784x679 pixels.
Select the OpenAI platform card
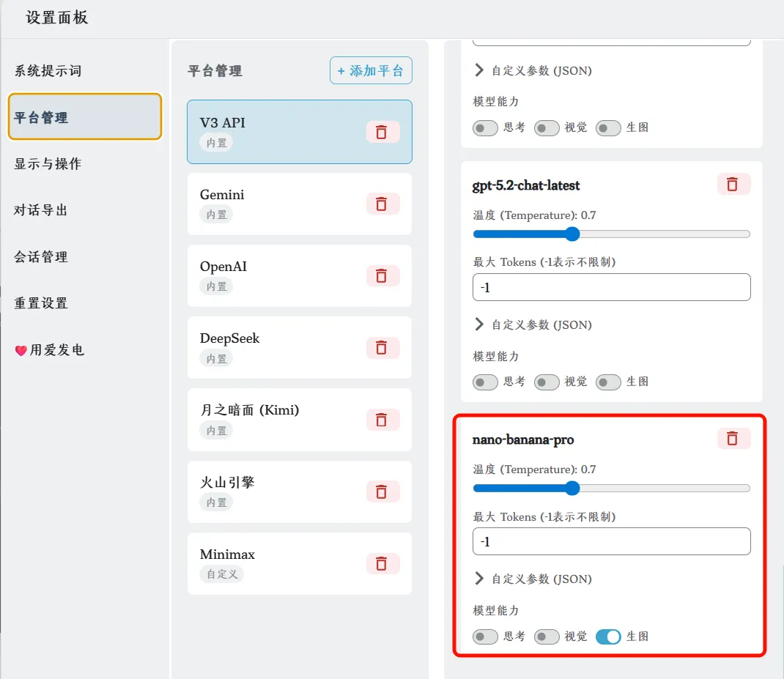tap(300, 276)
